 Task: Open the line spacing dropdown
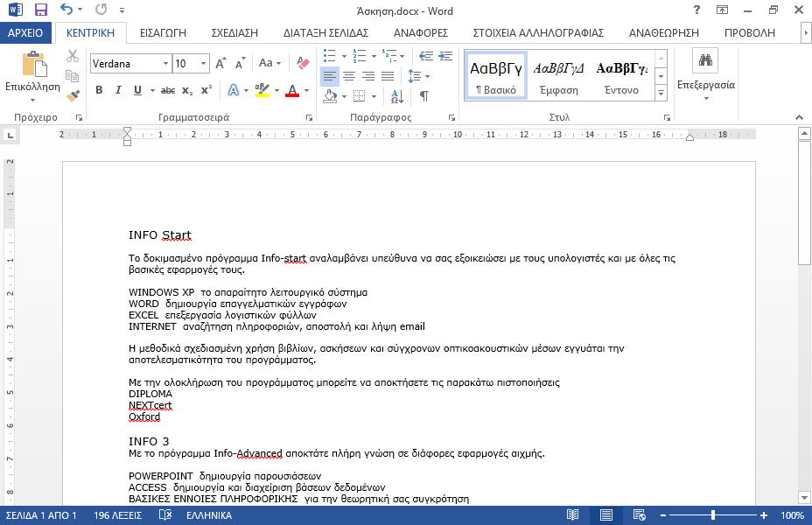[427, 77]
